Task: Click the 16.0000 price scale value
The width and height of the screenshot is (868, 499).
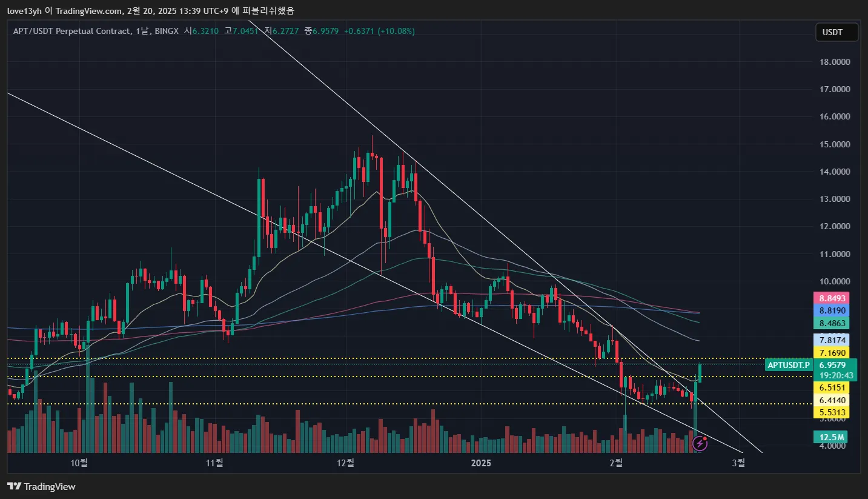Action: pos(835,116)
